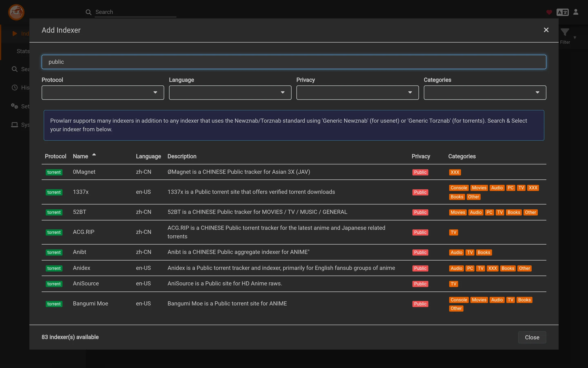Click the Filter funnel icon

click(x=565, y=33)
